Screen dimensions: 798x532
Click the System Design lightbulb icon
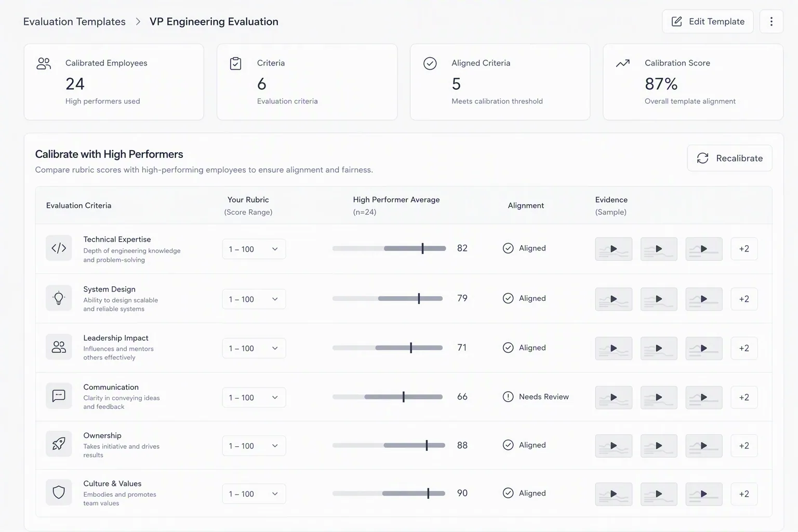pyautogui.click(x=59, y=298)
